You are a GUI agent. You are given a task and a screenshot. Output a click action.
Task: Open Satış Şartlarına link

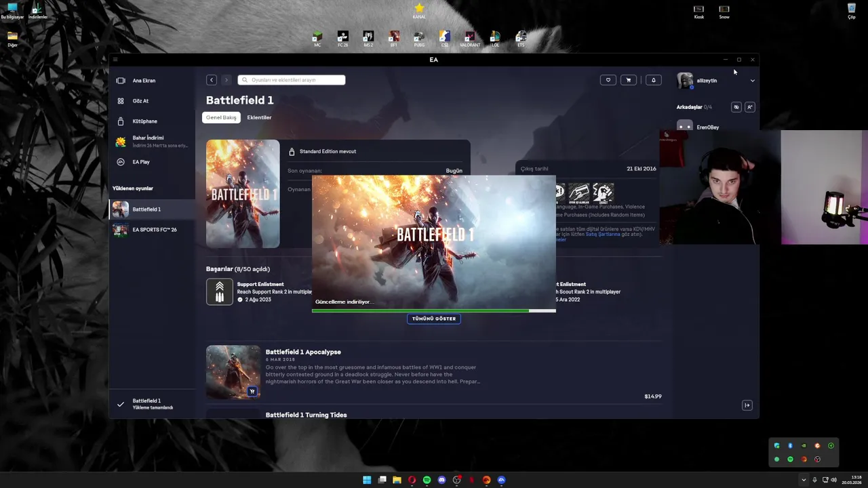click(x=603, y=234)
